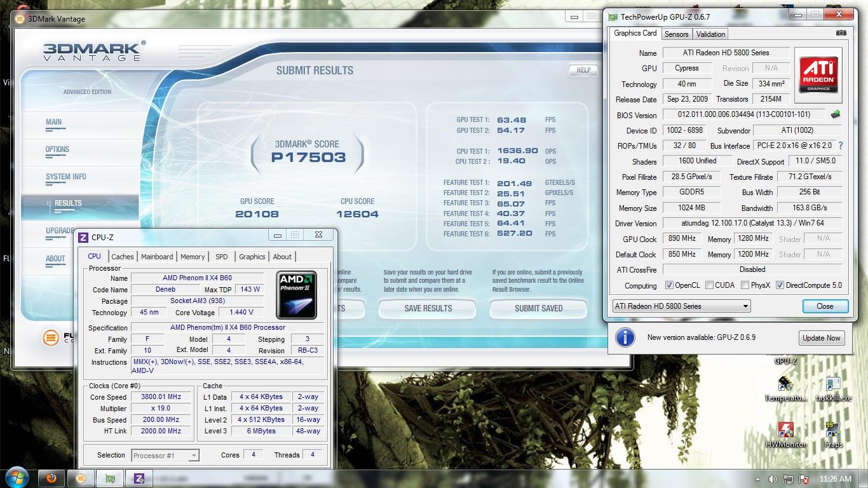Click the blue information icon near update notice
Image resolution: width=868 pixels, height=488 pixels.
click(625, 337)
